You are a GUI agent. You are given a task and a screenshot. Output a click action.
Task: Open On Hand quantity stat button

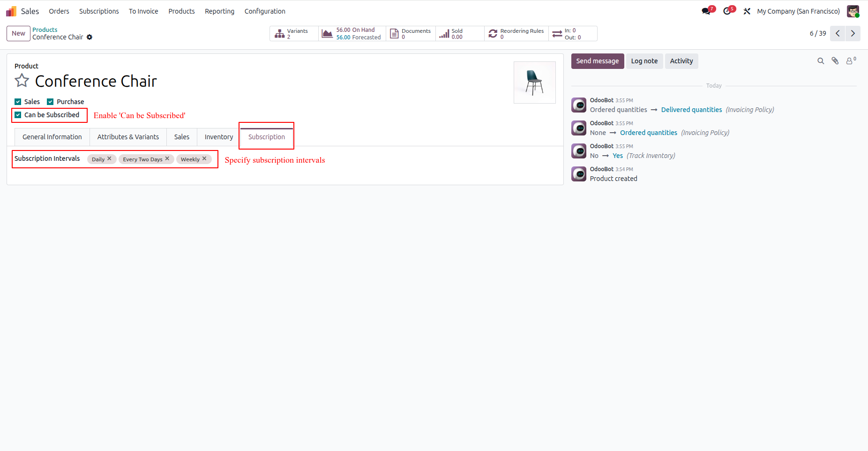coord(352,34)
